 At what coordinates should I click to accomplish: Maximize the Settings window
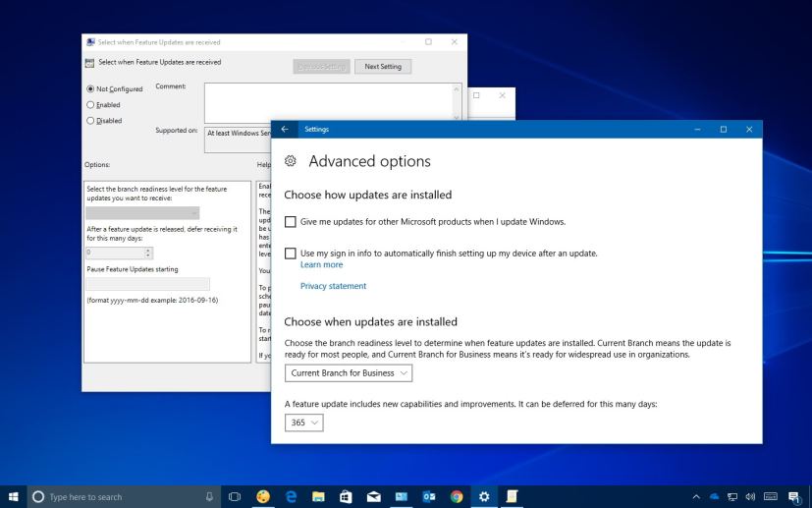click(x=724, y=129)
